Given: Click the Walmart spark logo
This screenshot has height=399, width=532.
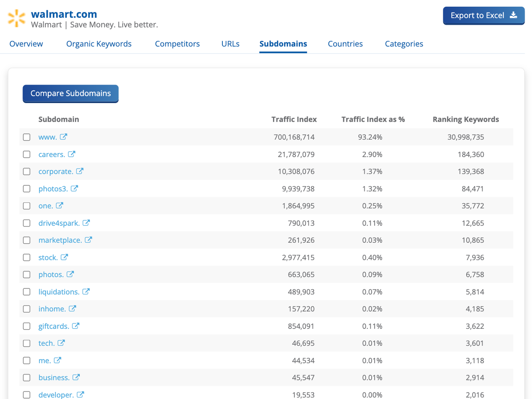Looking at the screenshot, I should 17,18.
